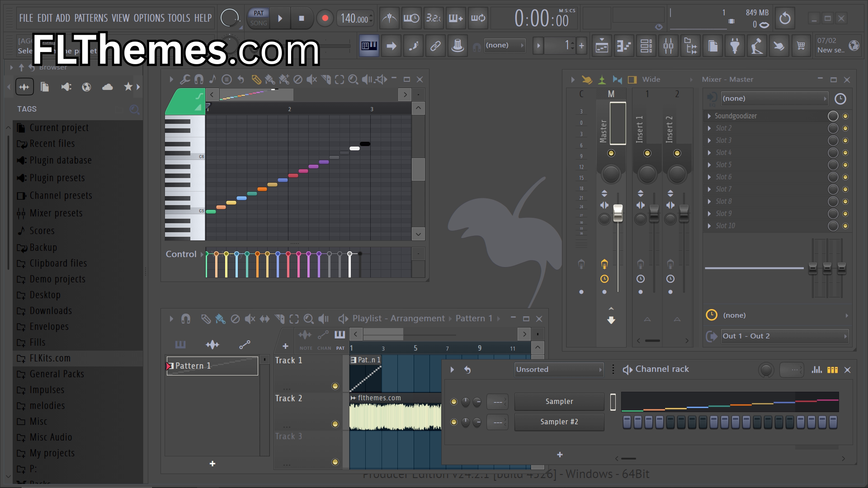
Task: Add a channel with the plus button
Action: pyautogui.click(x=560, y=455)
